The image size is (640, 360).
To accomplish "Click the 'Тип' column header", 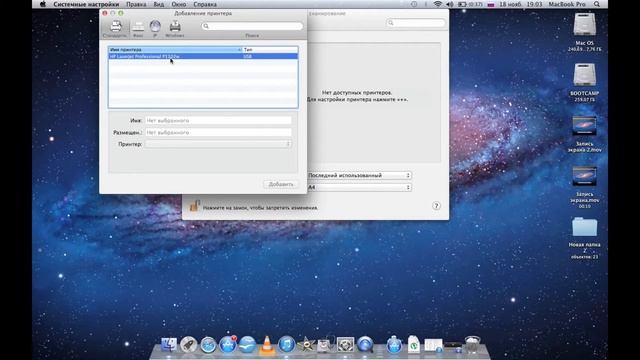I will pos(270,49).
